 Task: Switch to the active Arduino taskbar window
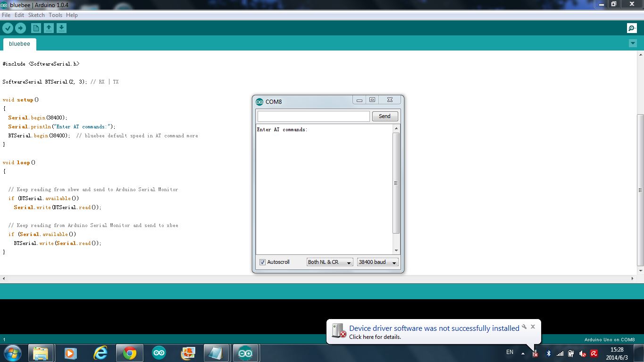(246, 353)
